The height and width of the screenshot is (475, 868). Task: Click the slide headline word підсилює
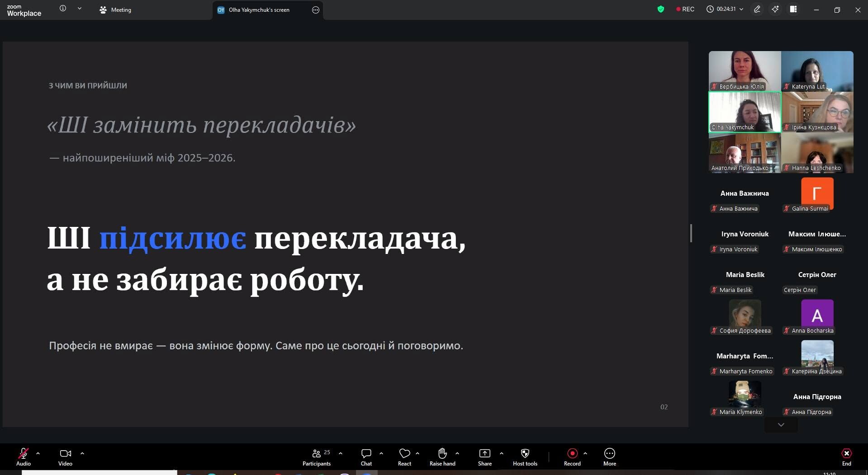173,239
